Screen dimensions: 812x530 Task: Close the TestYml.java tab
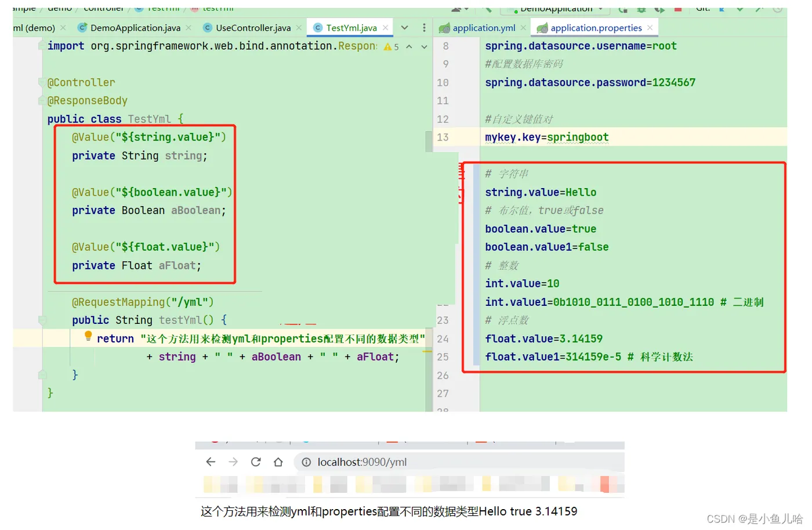tap(385, 28)
